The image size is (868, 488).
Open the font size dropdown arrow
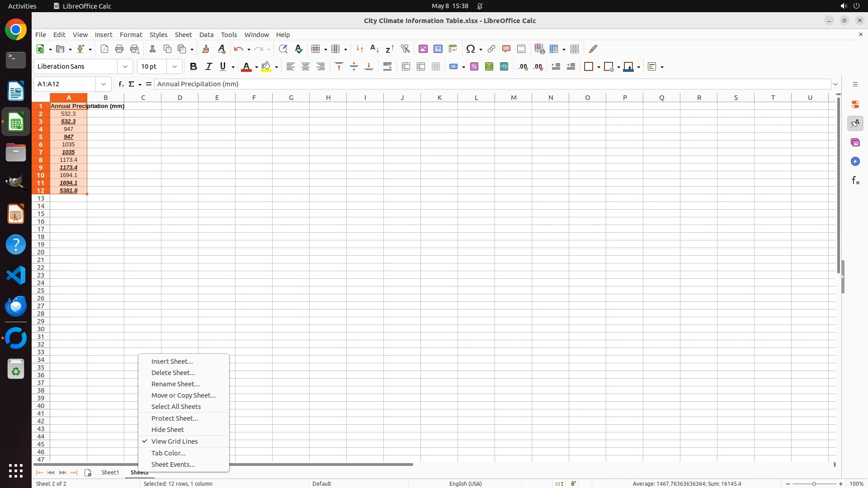click(175, 67)
